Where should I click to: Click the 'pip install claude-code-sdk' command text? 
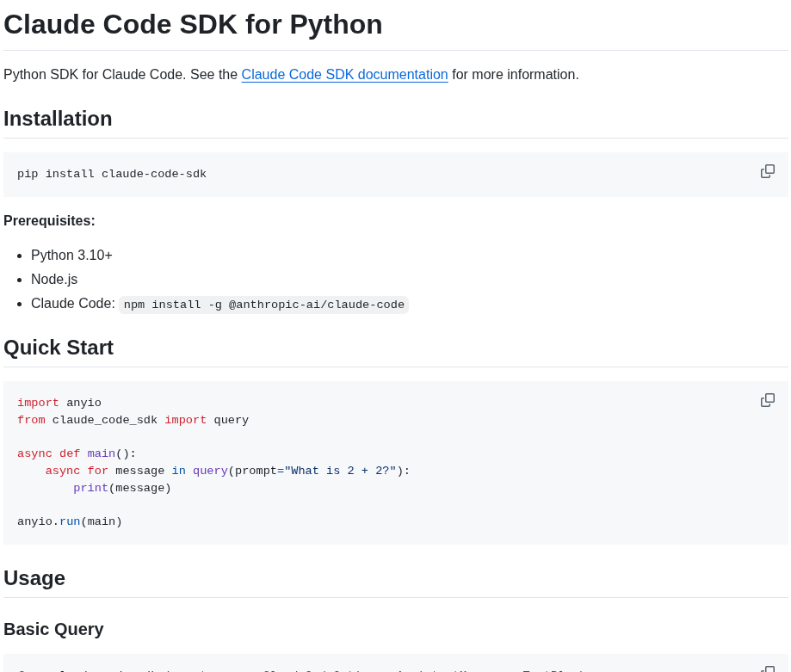tap(112, 174)
